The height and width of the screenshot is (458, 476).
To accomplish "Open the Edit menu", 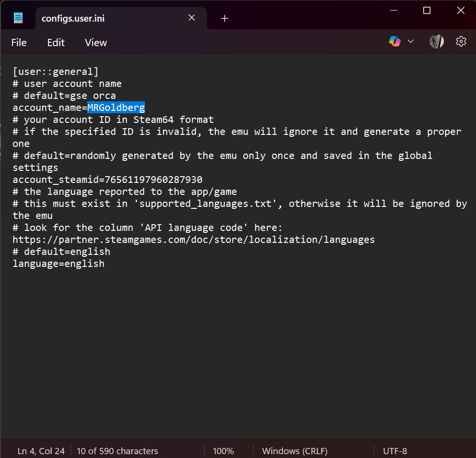I will pos(56,43).
